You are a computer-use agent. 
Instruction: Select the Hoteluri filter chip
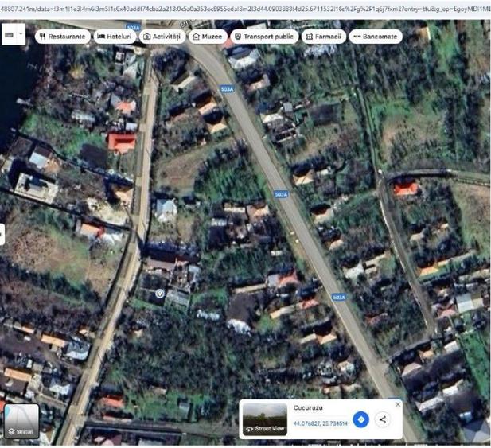pos(115,37)
